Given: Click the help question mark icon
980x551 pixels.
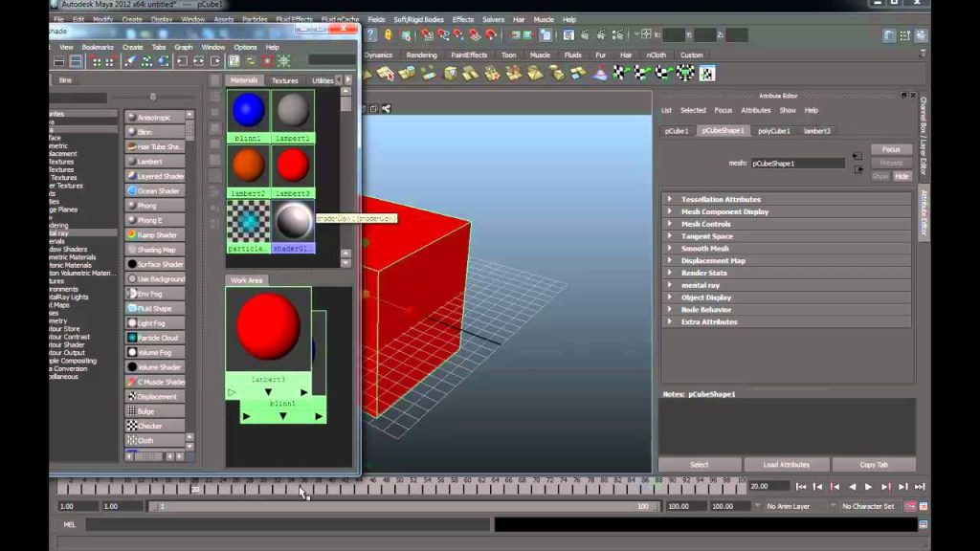Looking at the screenshot, I should (371, 35).
